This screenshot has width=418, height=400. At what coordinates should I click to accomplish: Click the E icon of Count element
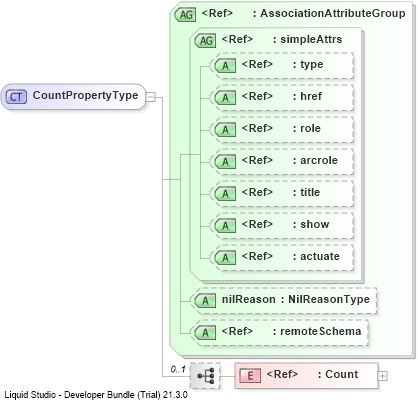[x=250, y=376]
